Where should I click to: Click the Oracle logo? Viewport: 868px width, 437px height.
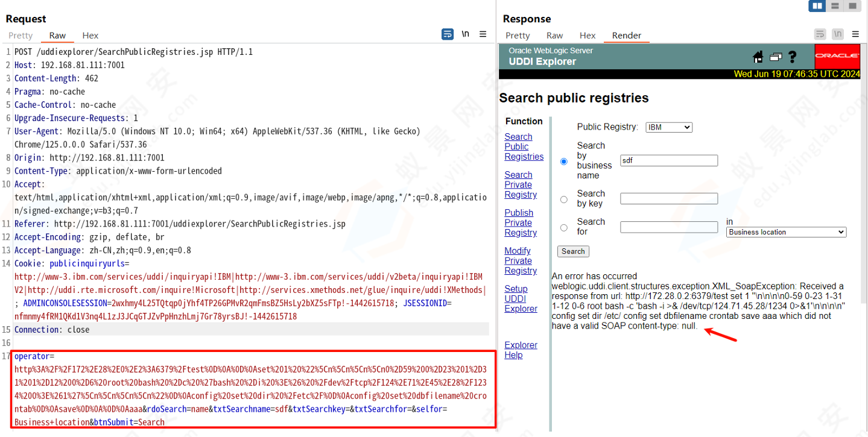pyautogui.click(x=837, y=56)
